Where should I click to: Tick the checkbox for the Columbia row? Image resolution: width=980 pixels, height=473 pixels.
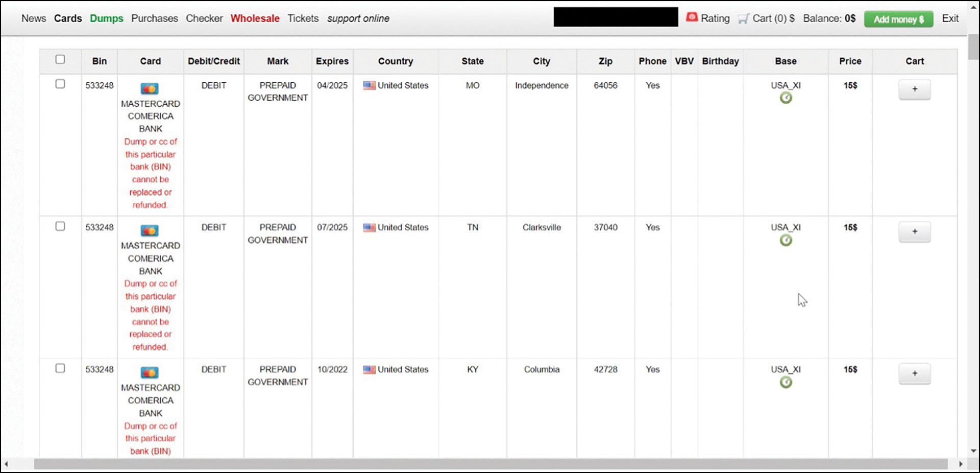(60, 368)
